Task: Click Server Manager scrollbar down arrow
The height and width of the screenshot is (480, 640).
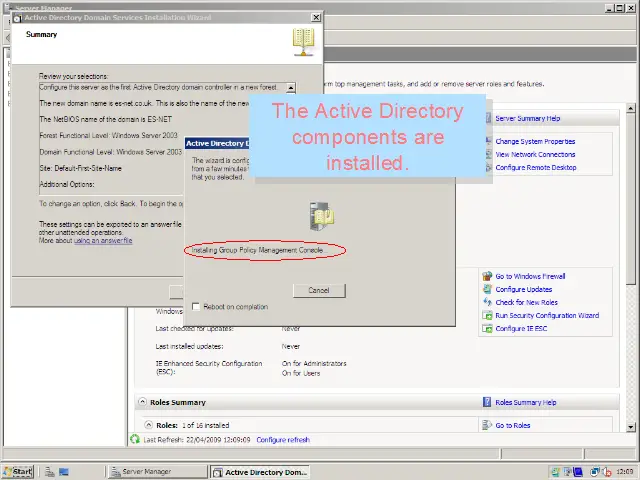Action: point(631,427)
